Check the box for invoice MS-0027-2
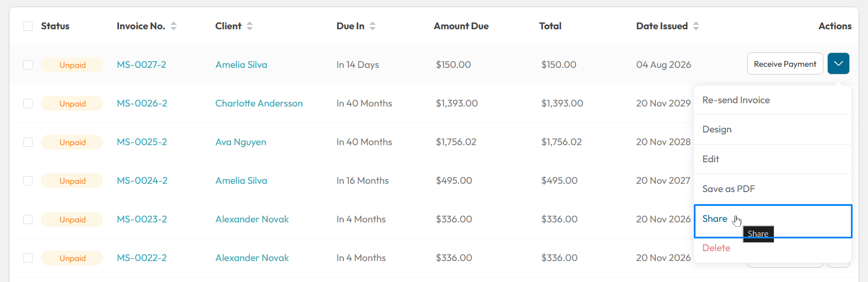This screenshot has height=282, width=868. point(28,65)
